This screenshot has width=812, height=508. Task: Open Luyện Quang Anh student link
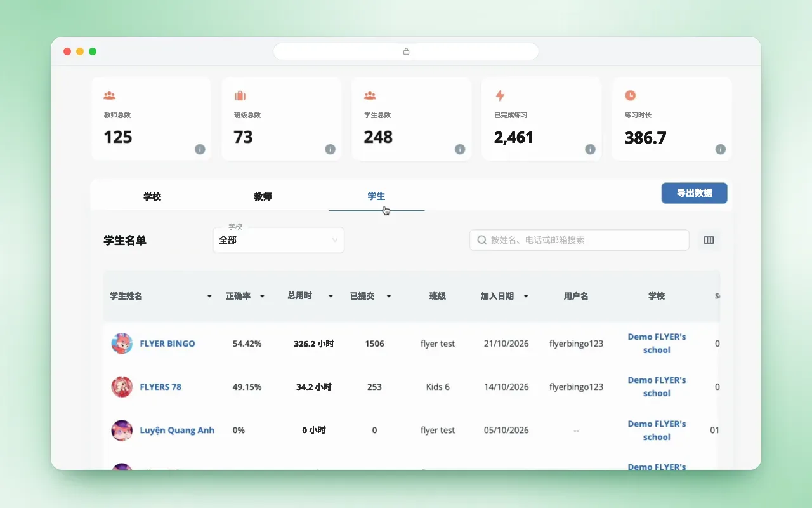point(177,430)
